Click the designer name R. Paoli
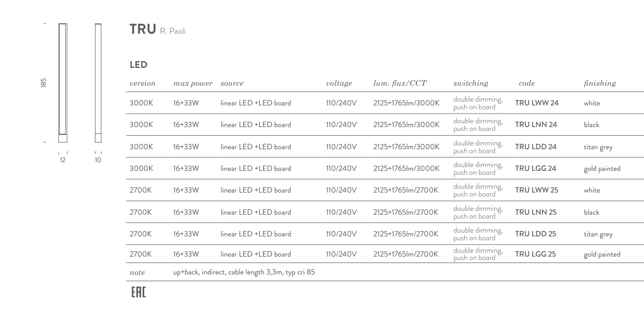Viewport: 644px width, 311px height. 172,31
